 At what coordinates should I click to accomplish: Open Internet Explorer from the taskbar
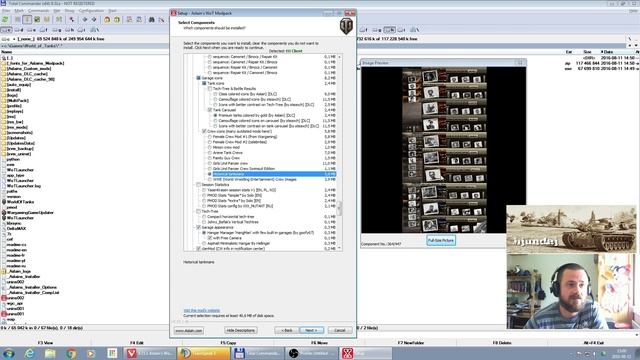point(29,353)
